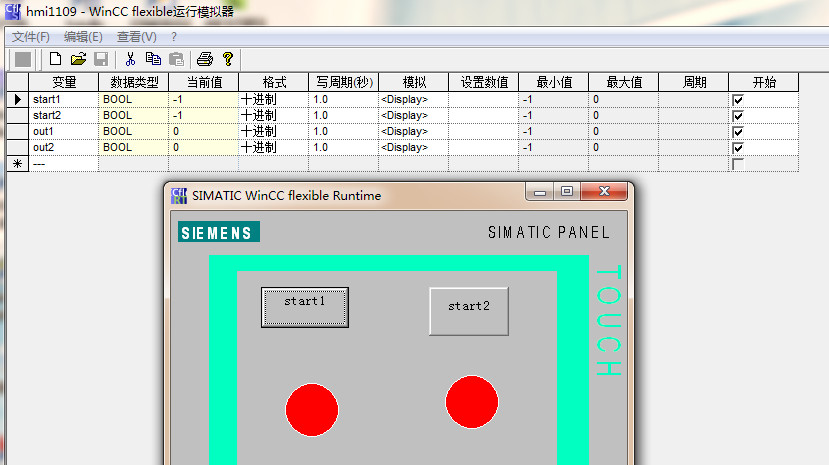Click the 十进制 format cell for start1
This screenshot has width=829, height=465.
click(274, 99)
